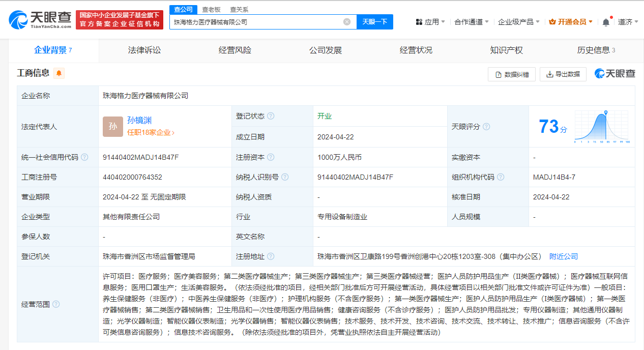The width and height of the screenshot is (644, 350).
Task: Open help icon next to 组织机构代码
Action: point(501,177)
